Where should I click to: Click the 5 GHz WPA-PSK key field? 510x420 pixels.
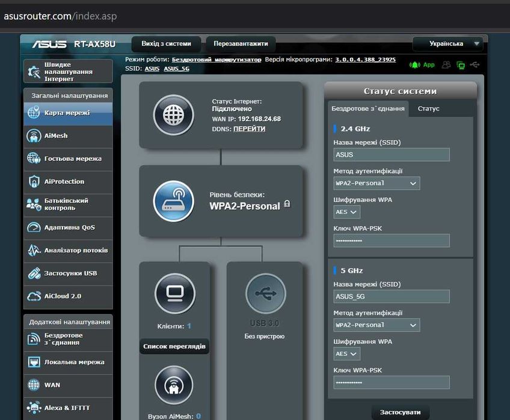pyautogui.click(x=392, y=382)
